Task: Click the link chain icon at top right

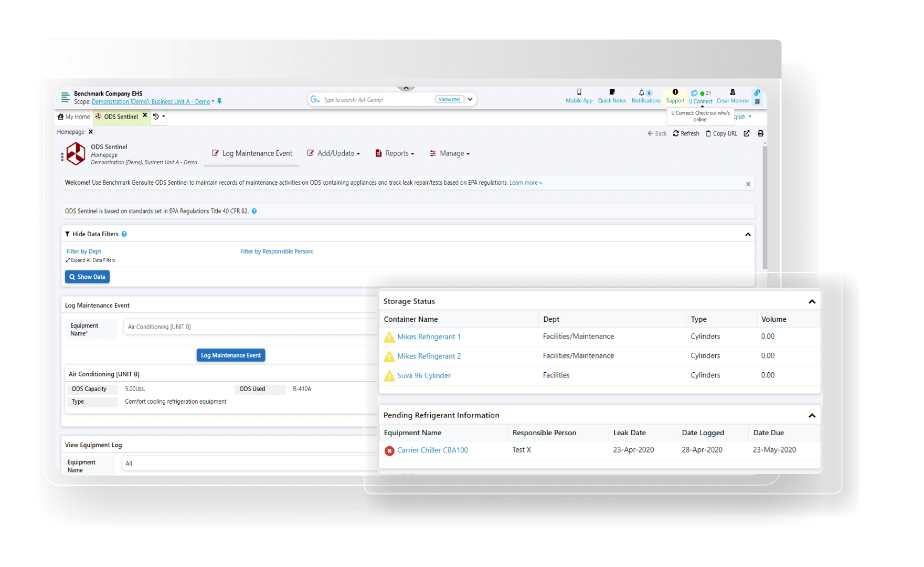Action: [x=757, y=92]
